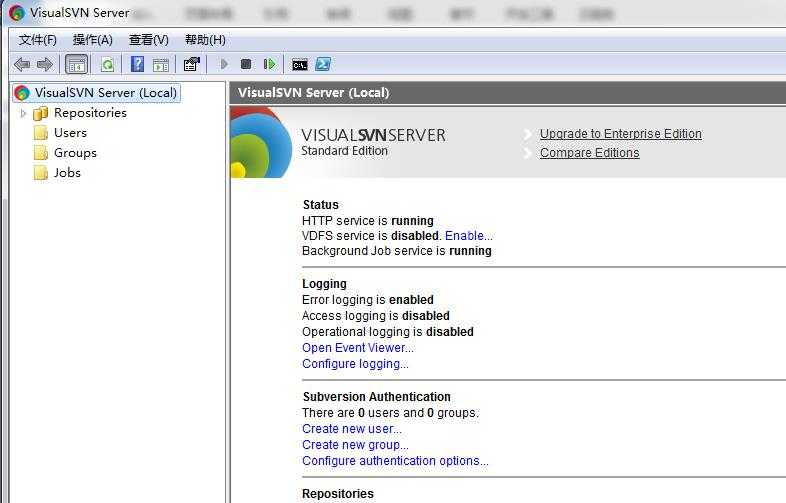Click the VisualSVN Server (Local) node icon
Image resolution: width=786 pixels, height=503 pixels.
pos(22,93)
